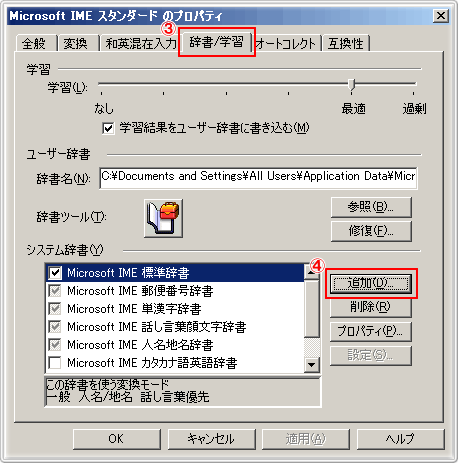Viewport: 459px width, 463px height.
Task: Enable Microsoft IME カタカナ語英語辞書 checkbox
Action: click(55, 363)
